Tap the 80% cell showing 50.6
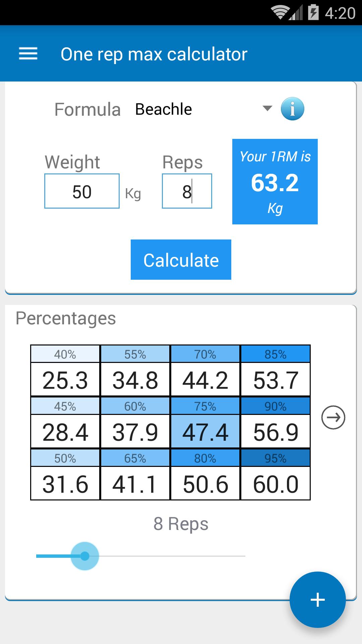 (205, 484)
